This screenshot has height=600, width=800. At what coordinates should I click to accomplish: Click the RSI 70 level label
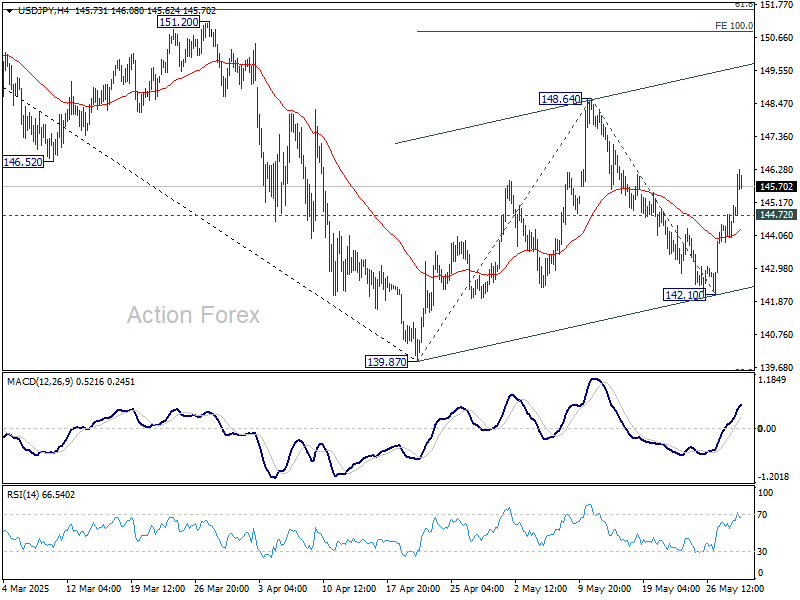click(762, 515)
